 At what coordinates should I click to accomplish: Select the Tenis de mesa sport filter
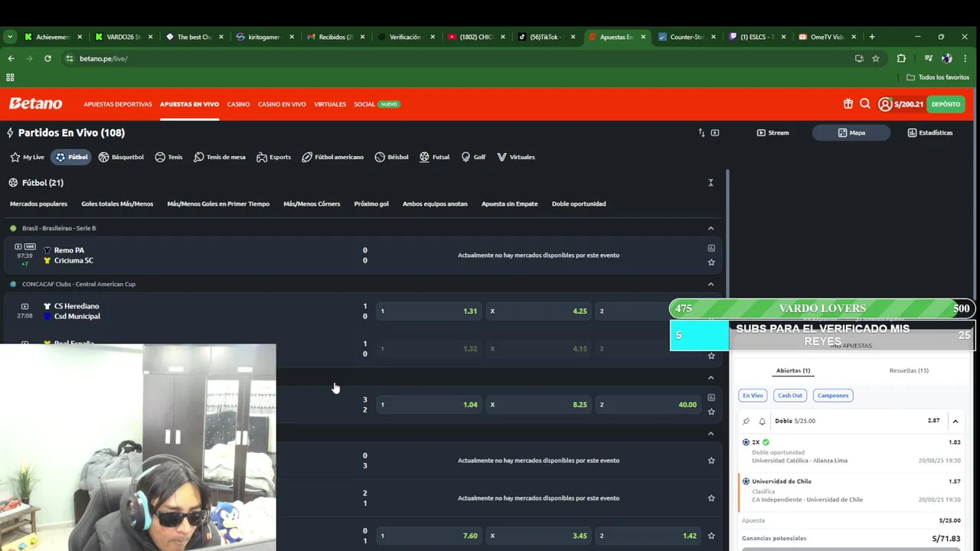220,157
